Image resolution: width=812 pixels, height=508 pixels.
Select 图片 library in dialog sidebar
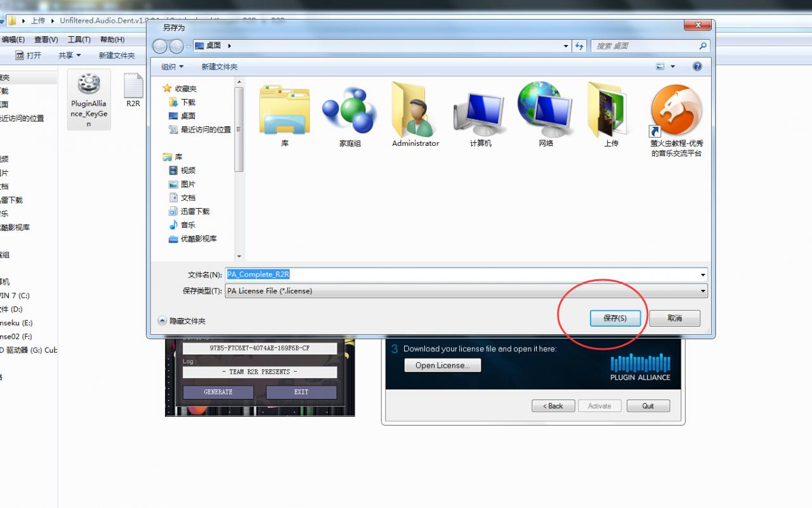coord(182,184)
